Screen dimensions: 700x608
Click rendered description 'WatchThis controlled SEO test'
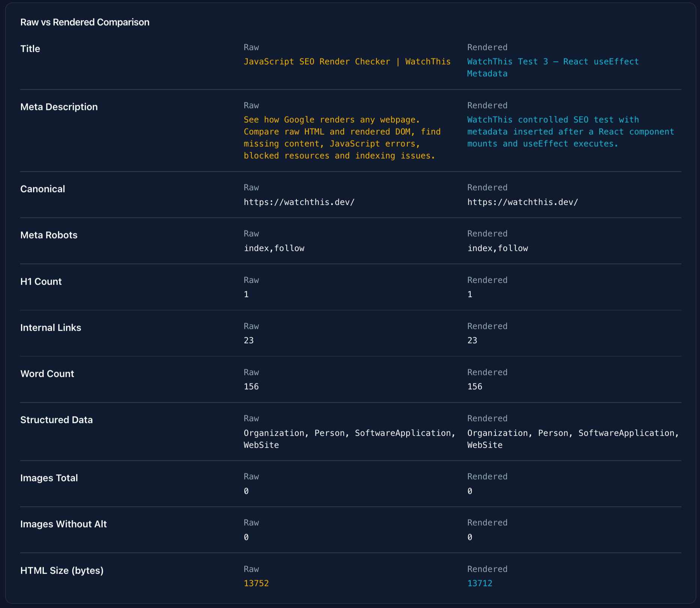(570, 132)
